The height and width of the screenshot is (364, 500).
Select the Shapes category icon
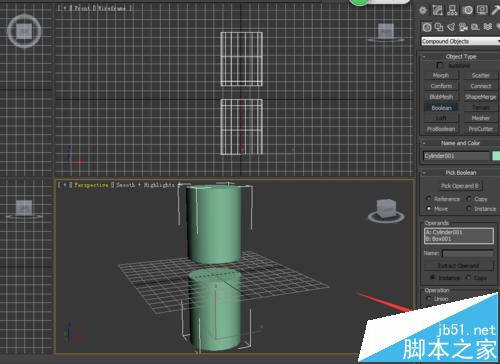[x=439, y=27]
